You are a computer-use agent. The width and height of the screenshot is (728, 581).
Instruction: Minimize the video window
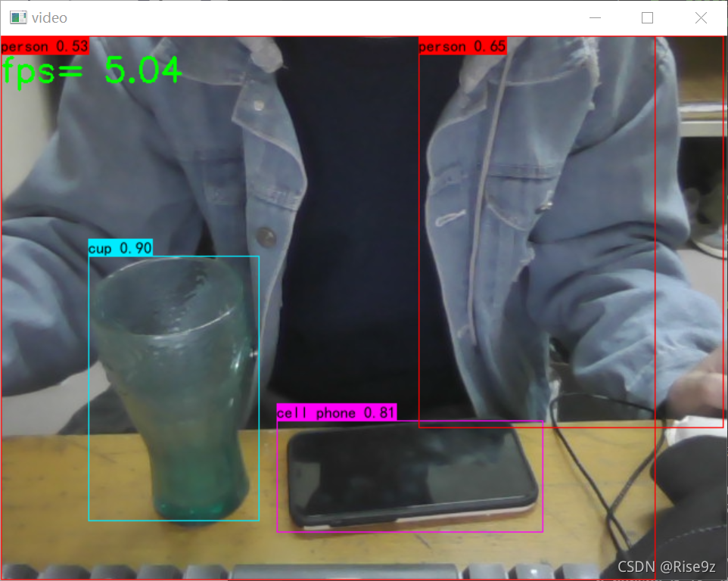[595, 17]
